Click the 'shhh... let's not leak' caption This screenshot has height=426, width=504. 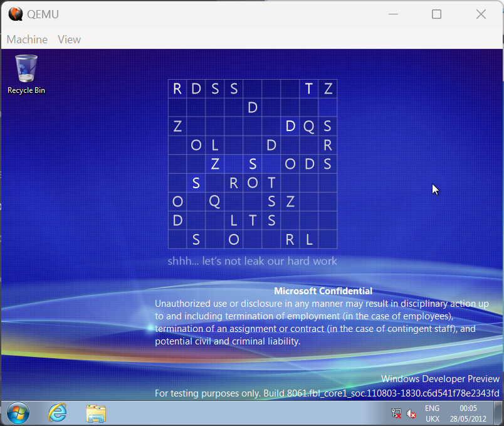pos(253,260)
